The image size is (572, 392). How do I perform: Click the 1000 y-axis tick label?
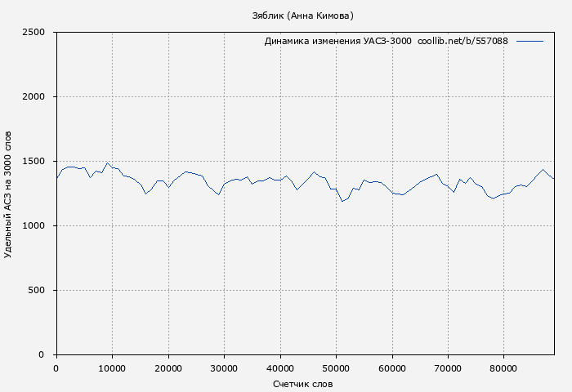[x=38, y=226]
